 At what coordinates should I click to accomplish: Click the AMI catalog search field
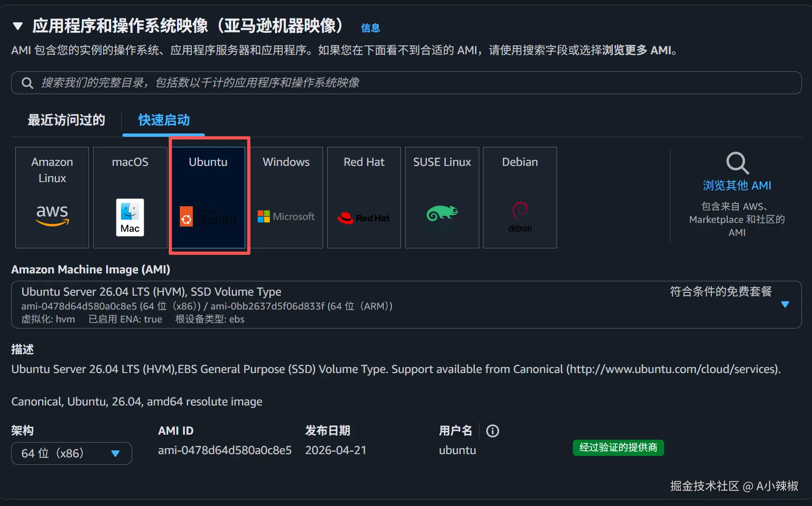pyautogui.click(x=406, y=83)
